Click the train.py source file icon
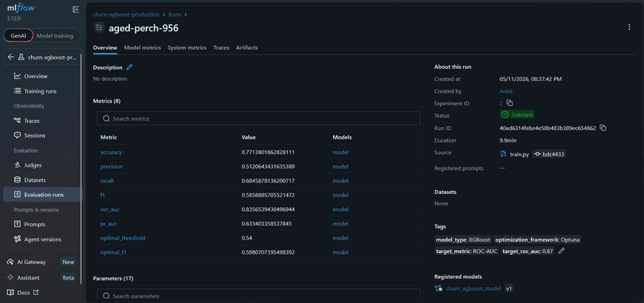 click(503, 154)
